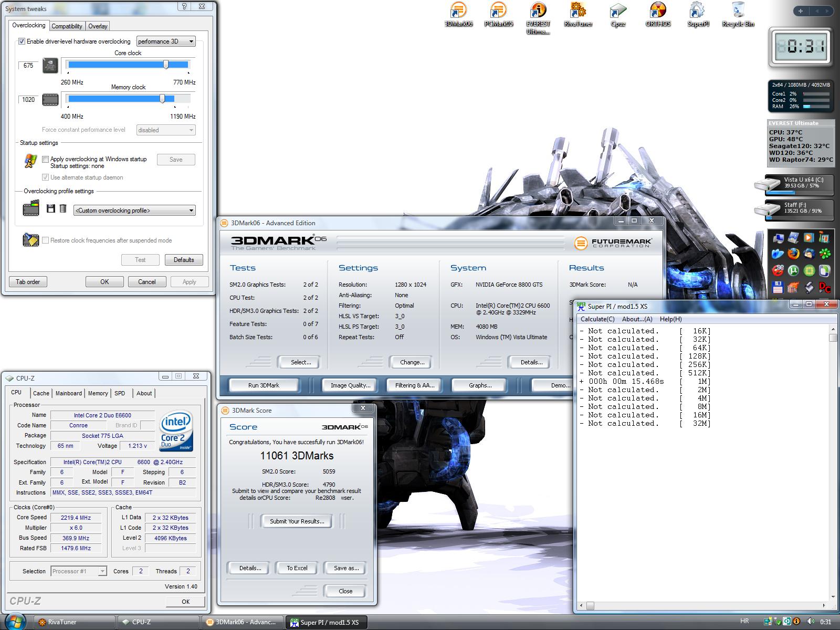The height and width of the screenshot is (630, 840).
Task: Switch to the Compatibility tab
Action: [67, 26]
